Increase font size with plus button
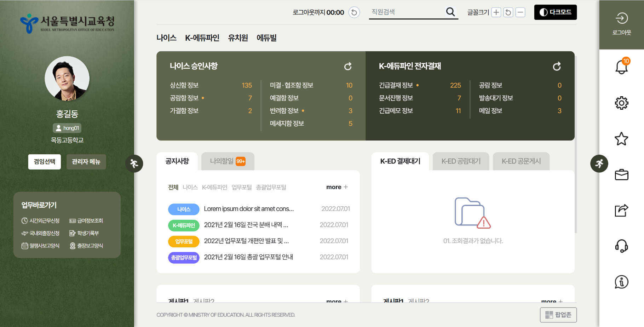The height and width of the screenshot is (327, 644). point(496,12)
